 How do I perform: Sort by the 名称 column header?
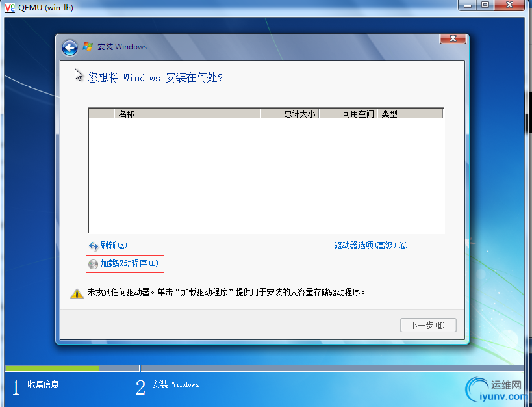pos(187,114)
